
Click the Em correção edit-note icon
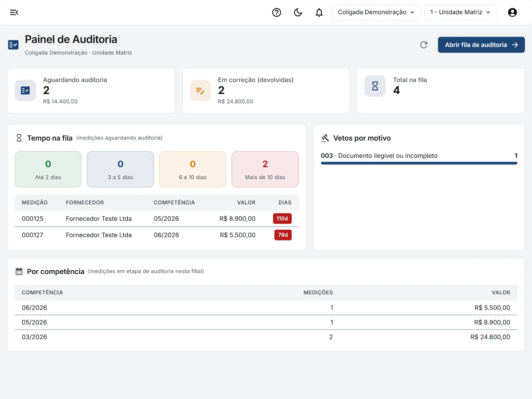[x=200, y=90]
